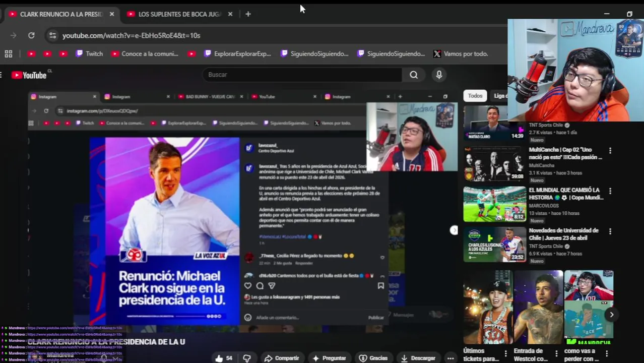
Task: Open options for 'como vas a perder' short
Action: (x=607, y=354)
